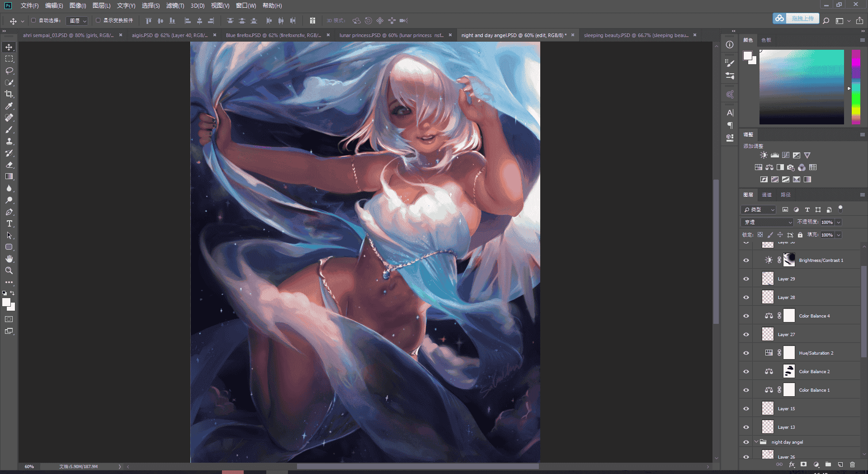The height and width of the screenshot is (474, 868).
Task: Close the night and day angel.PSD tab
Action: 573,35
